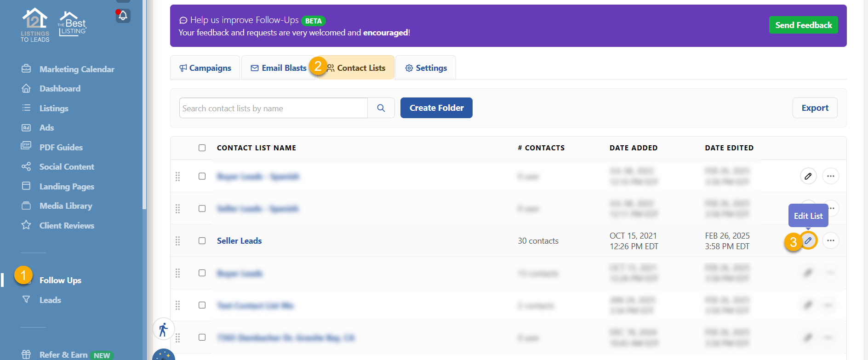868x360 pixels.
Task: Toggle the select-all header checkbox
Action: point(202,148)
